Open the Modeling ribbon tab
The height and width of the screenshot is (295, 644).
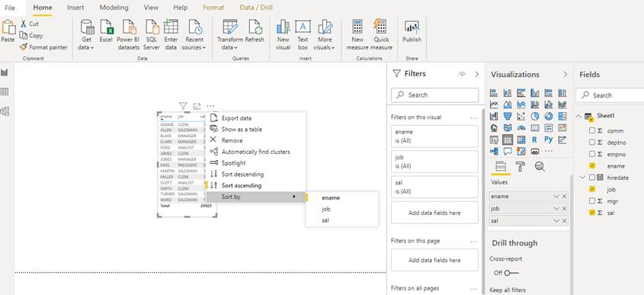[x=114, y=8]
